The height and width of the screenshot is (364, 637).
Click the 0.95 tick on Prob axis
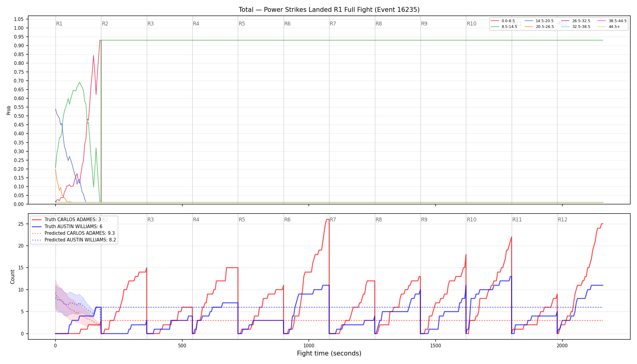(x=19, y=37)
